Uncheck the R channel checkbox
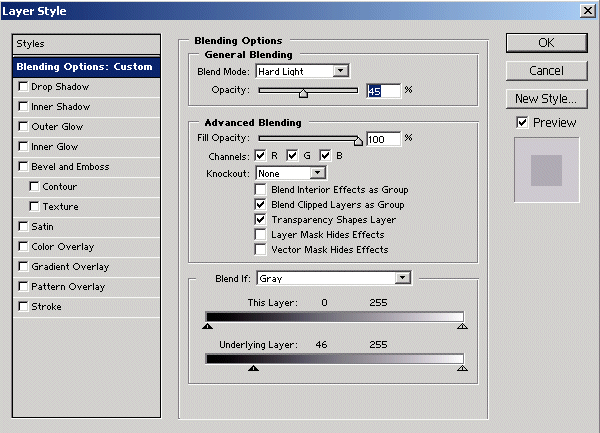 [x=260, y=155]
